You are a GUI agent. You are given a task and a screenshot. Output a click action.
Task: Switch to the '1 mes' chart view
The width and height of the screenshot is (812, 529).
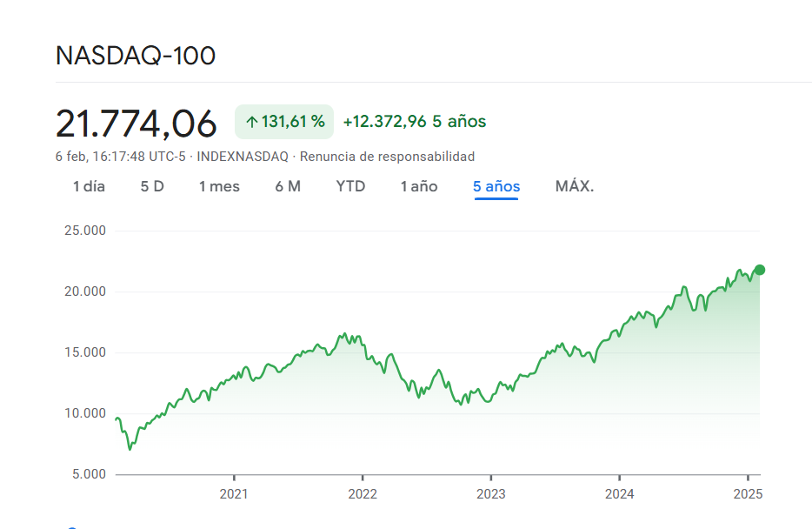pyautogui.click(x=219, y=186)
